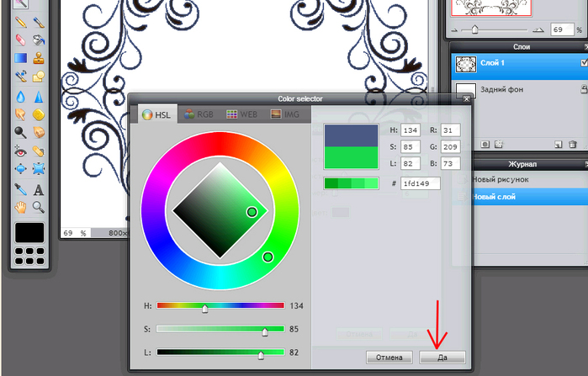Screen dimensions: 588x376
Task: Select the Clone Stamp tool
Action: pyautogui.click(x=38, y=58)
